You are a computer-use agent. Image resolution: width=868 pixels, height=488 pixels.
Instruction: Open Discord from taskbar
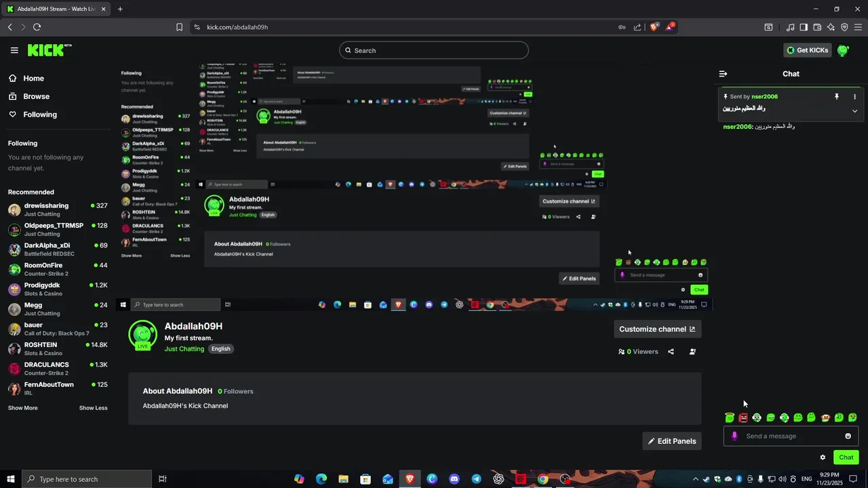click(454, 479)
